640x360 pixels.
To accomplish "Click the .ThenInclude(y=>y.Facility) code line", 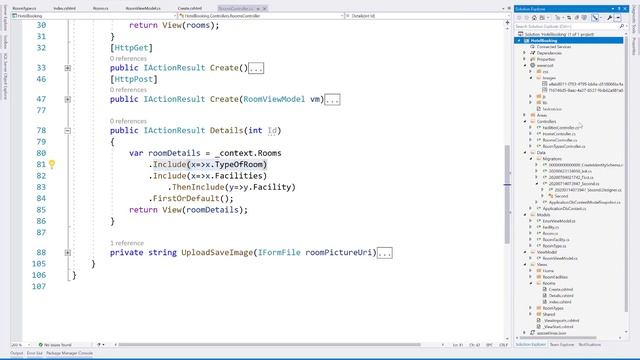I will click(231, 187).
